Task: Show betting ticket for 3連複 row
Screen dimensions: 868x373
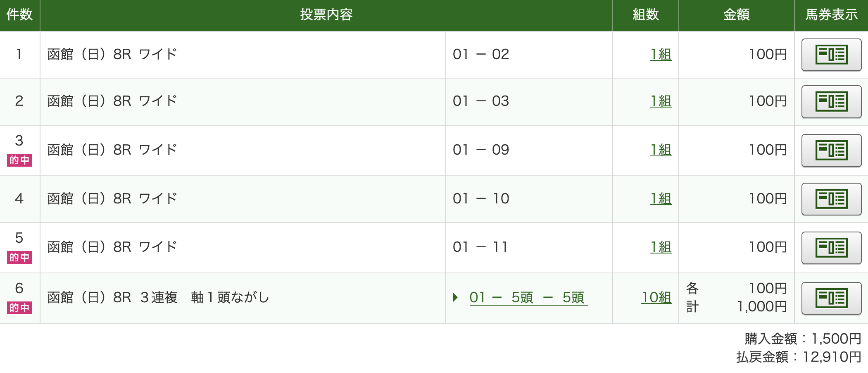Action: 831,298
